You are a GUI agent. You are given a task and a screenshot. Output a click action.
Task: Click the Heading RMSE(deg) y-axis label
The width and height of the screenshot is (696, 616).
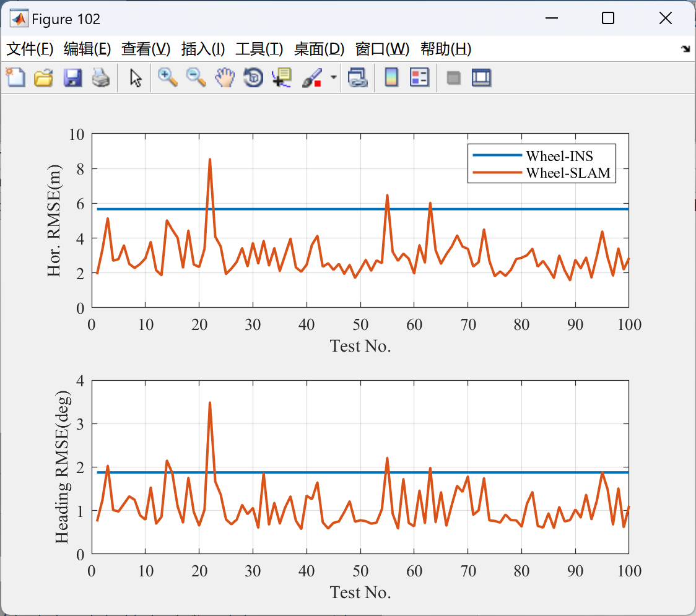click(x=62, y=467)
